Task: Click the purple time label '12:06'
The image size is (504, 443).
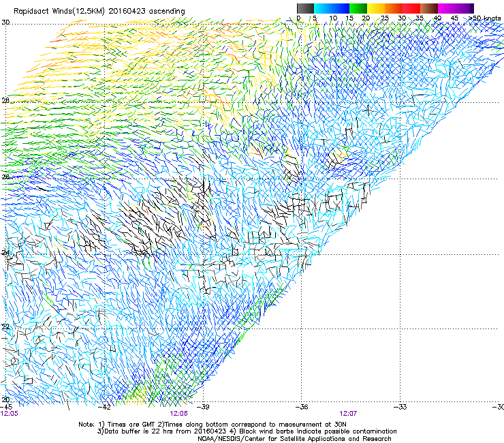Action: point(178,414)
